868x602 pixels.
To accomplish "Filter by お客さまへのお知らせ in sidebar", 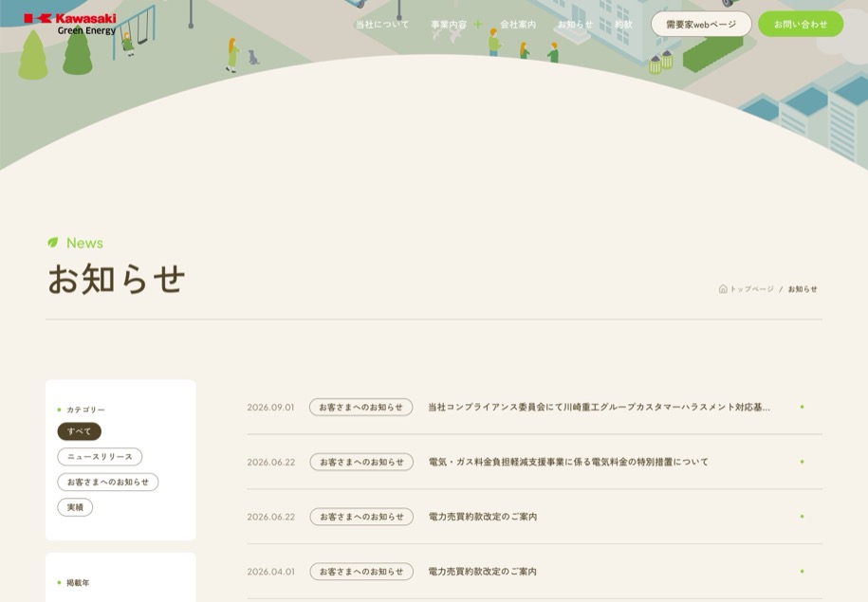I will pyautogui.click(x=108, y=482).
